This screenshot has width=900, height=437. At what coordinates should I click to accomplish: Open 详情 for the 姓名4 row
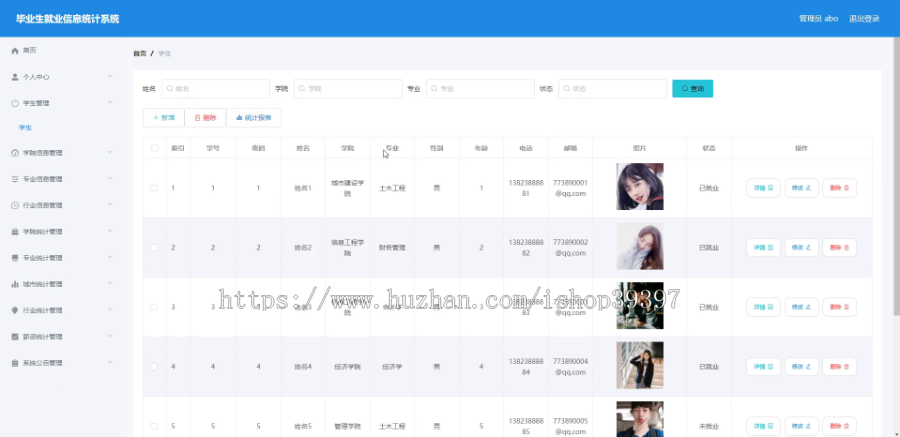(763, 366)
